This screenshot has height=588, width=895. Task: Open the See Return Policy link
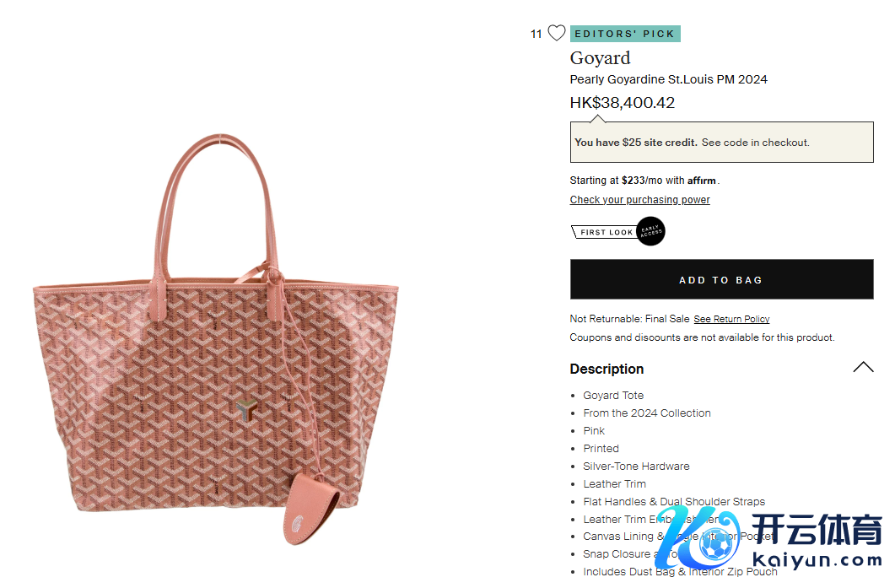point(731,319)
